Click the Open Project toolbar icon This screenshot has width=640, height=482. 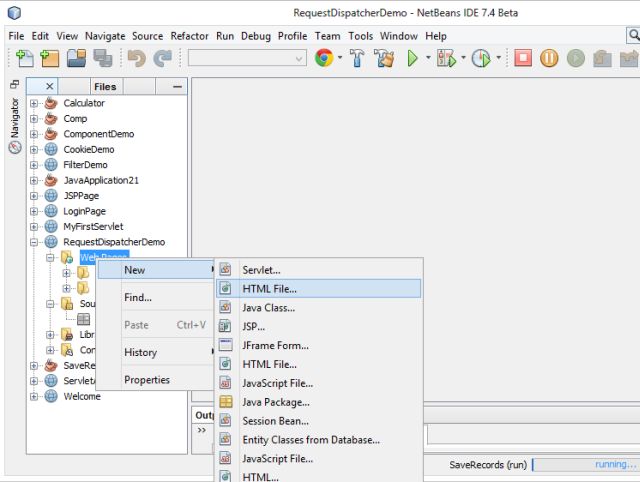76,58
